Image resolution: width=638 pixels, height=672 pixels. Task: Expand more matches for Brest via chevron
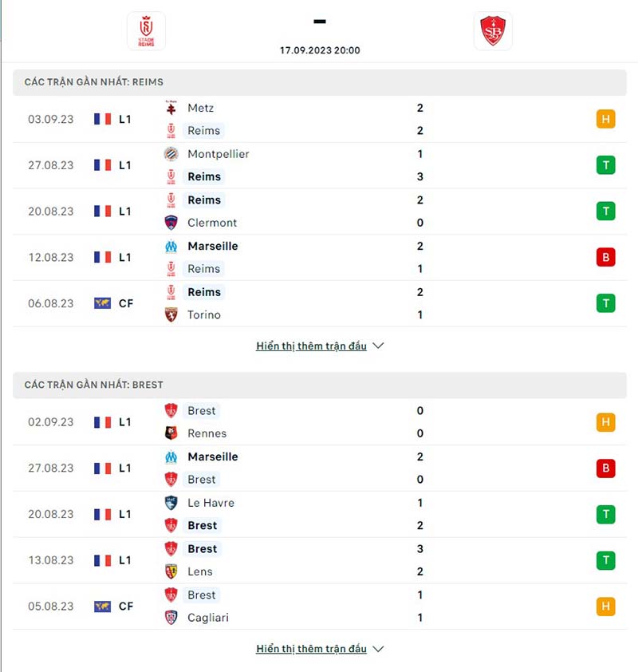(377, 649)
